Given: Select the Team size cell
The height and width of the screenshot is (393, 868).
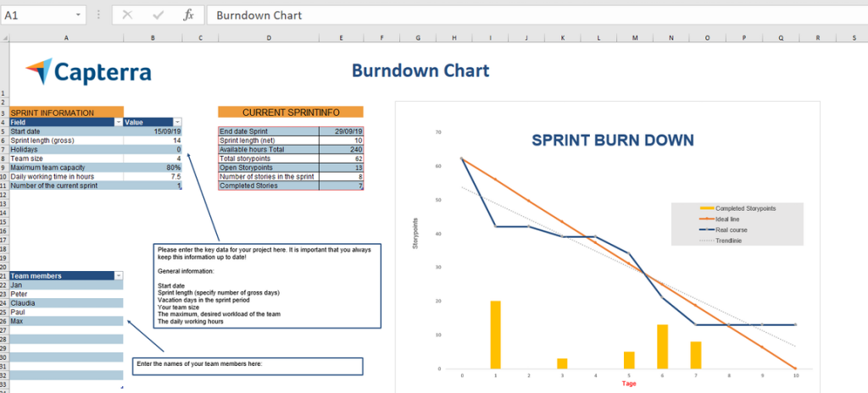Looking at the screenshot, I should (66, 158).
